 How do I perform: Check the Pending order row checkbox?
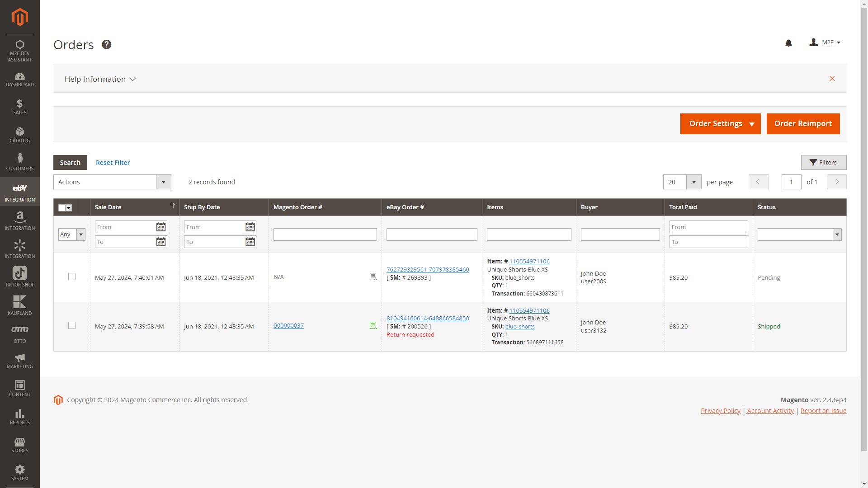pyautogui.click(x=72, y=277)
